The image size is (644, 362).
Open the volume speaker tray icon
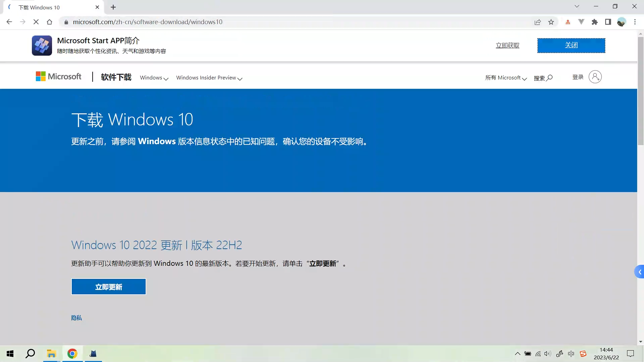[x=548, y=354]
